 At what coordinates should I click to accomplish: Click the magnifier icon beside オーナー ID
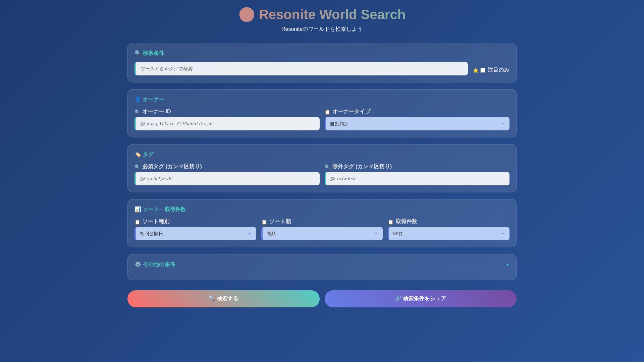point(137,112)
